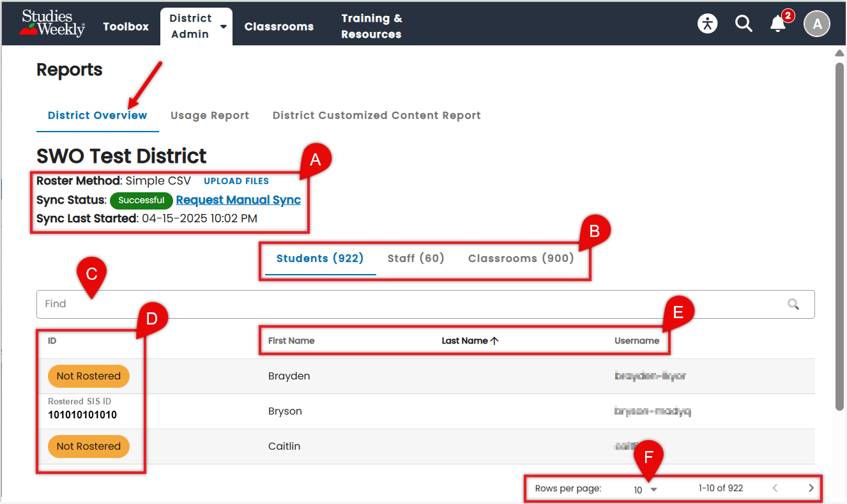The height and width of the screenshot is (504, 847).
Task: Open the notifications bell
Action: (778, 24)
